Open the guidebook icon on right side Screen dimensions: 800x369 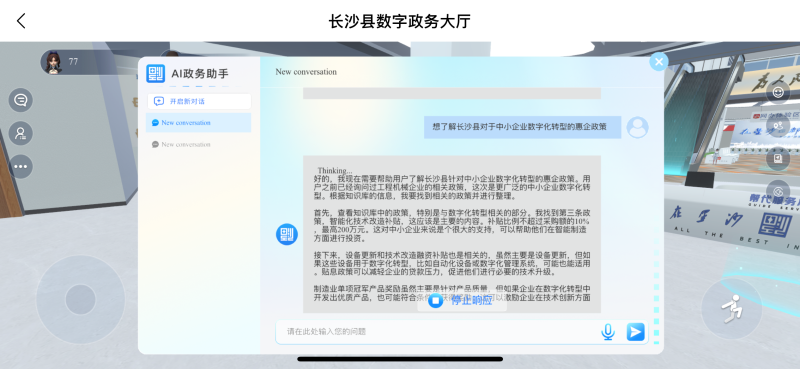[778, 159]
